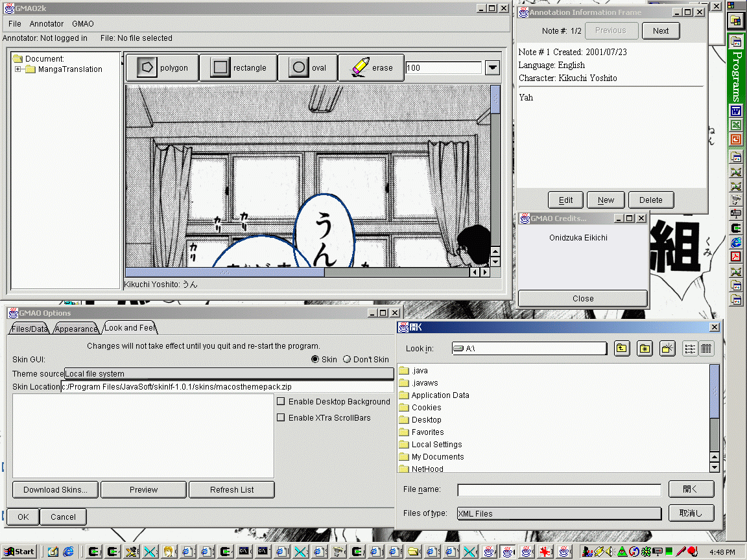Select the My Documents folder name
Image resolution: width=747 pixels, height=560 pixels.
click(437, 457)
